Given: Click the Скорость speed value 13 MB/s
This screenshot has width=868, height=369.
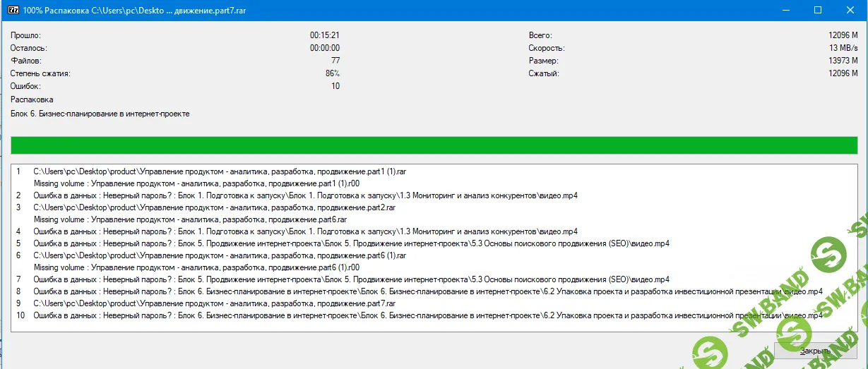Looking at the screenshot, I should coord(847,48).
